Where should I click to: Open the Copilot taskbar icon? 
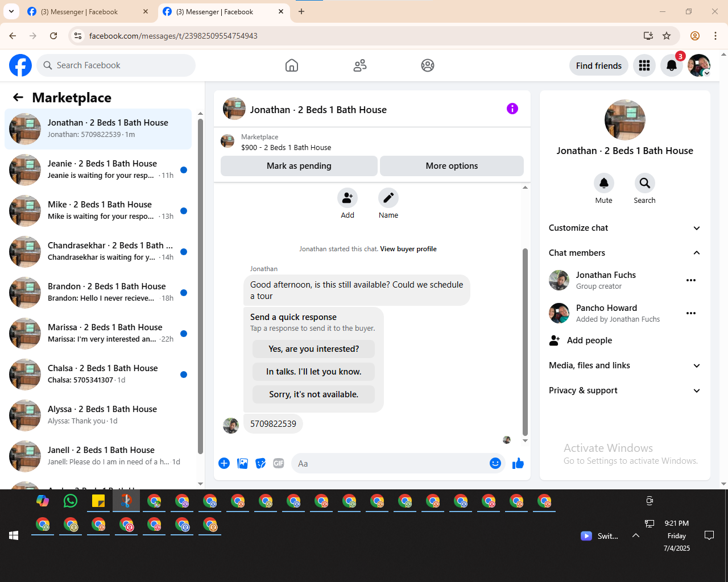click(43, 501)
